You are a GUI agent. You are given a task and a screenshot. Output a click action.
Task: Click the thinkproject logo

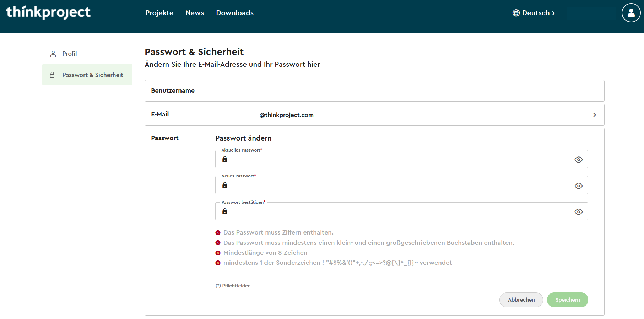tap(49, 12)
